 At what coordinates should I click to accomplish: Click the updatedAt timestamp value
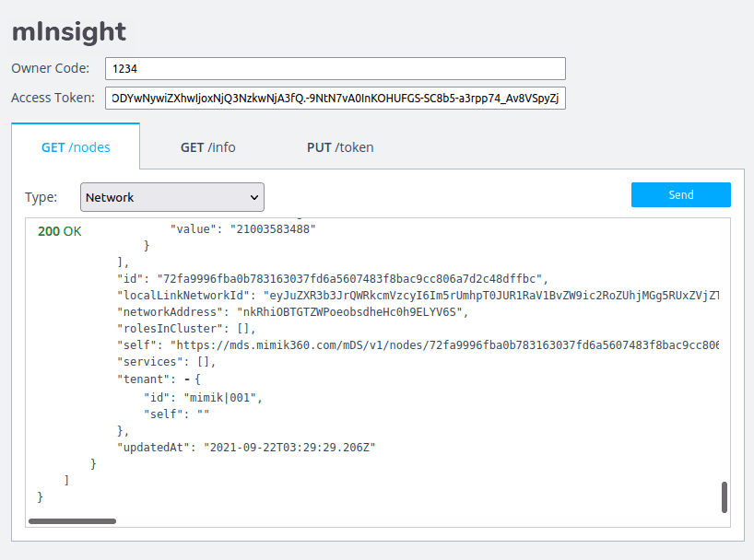click(289, 448)
